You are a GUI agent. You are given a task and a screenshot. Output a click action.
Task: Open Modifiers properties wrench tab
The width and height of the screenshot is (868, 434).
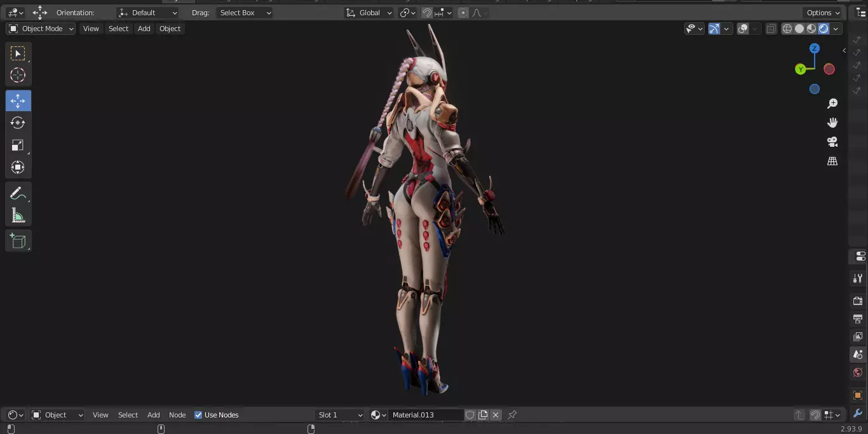(x=858, y=413)
